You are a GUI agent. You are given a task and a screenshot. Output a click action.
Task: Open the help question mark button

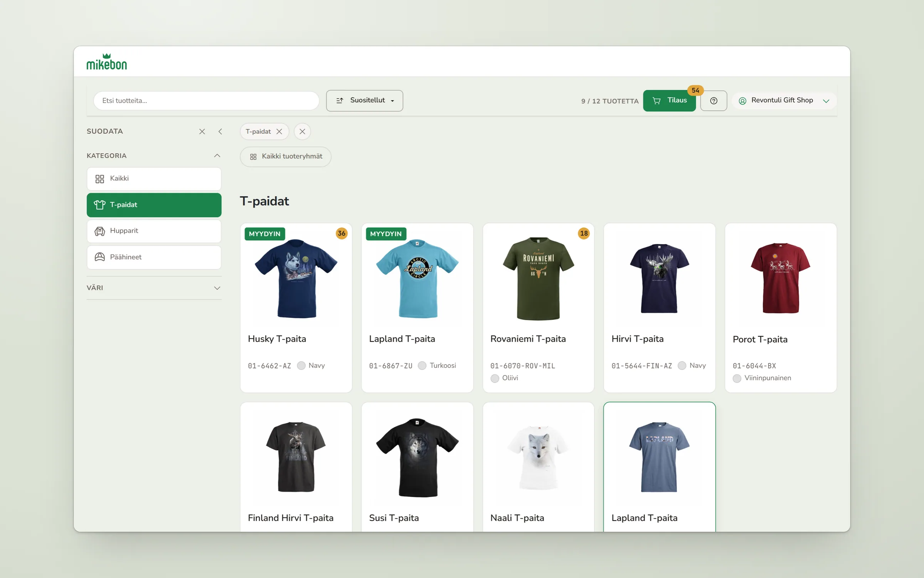coord(713,101)
